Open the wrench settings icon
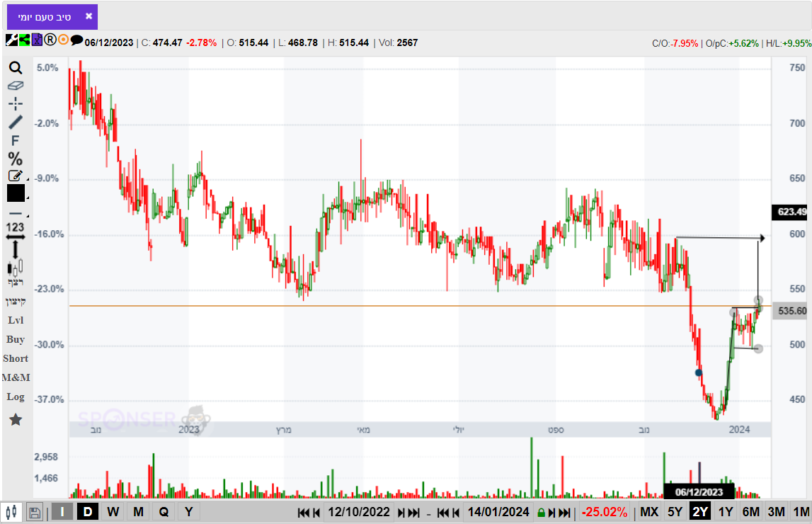The height and width of the screenshot is (524, 812). click(11, 40)
